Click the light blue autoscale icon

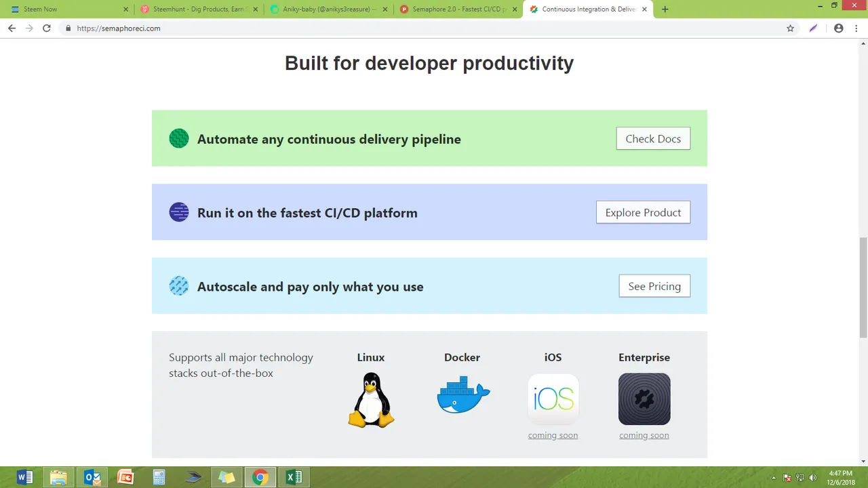point(179,286)
